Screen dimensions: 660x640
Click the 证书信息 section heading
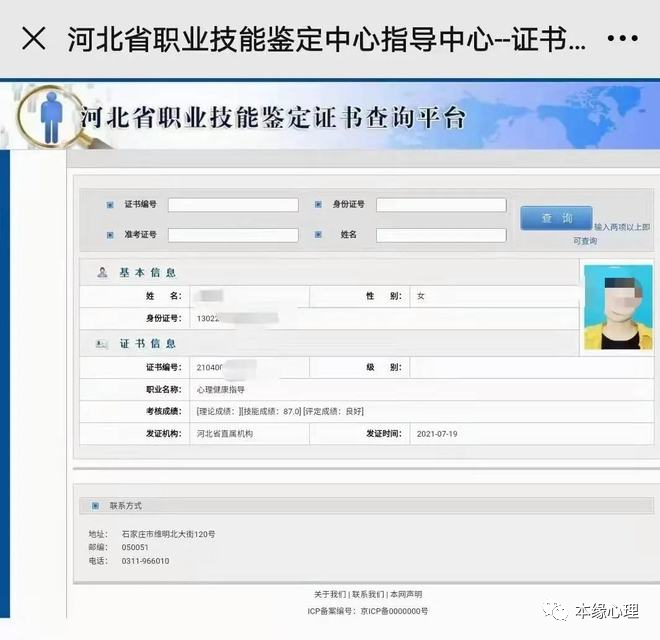click(147, 344)
